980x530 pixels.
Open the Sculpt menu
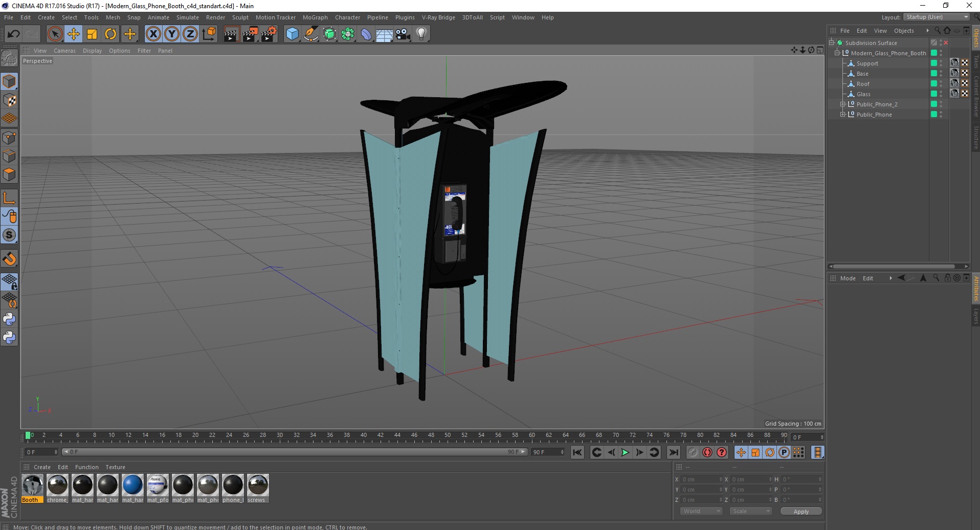pos(240,17)
